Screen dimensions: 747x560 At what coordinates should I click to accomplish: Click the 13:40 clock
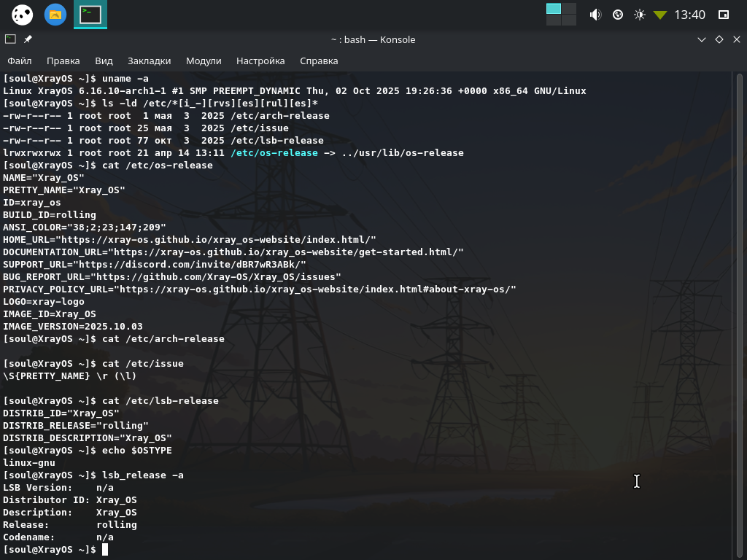(x=689, y=15)
